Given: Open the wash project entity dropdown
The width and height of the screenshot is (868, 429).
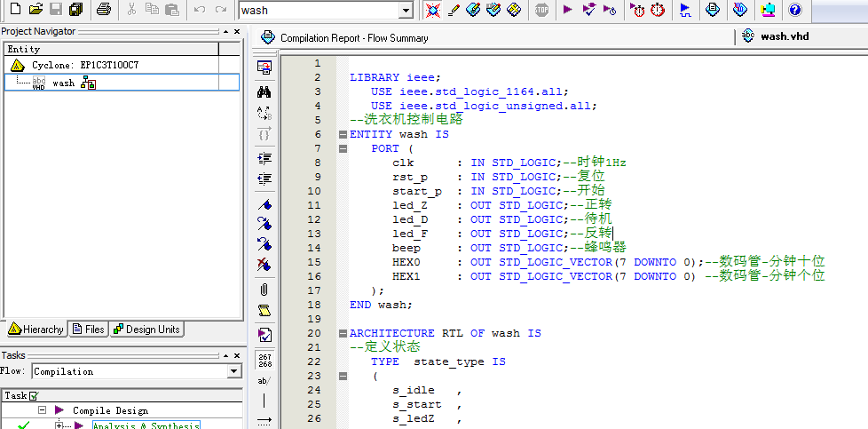Looking at the screenshot, I should (406, 11).
